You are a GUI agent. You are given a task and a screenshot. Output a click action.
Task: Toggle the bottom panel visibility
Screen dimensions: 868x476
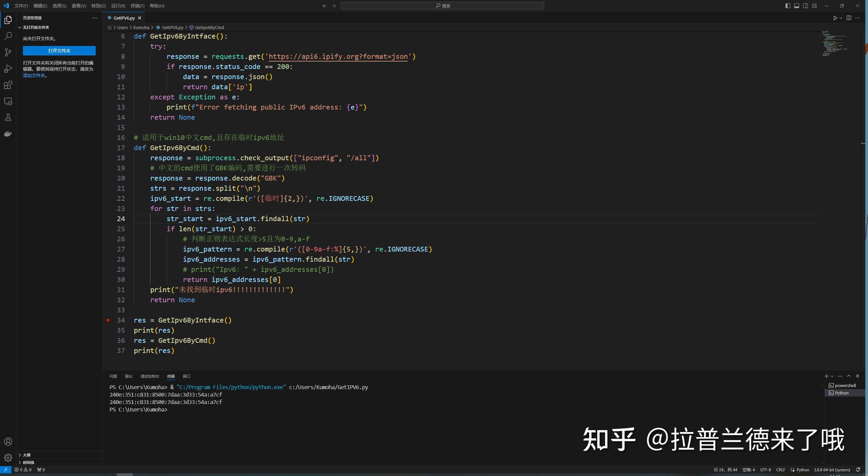(x=796, y=5)
